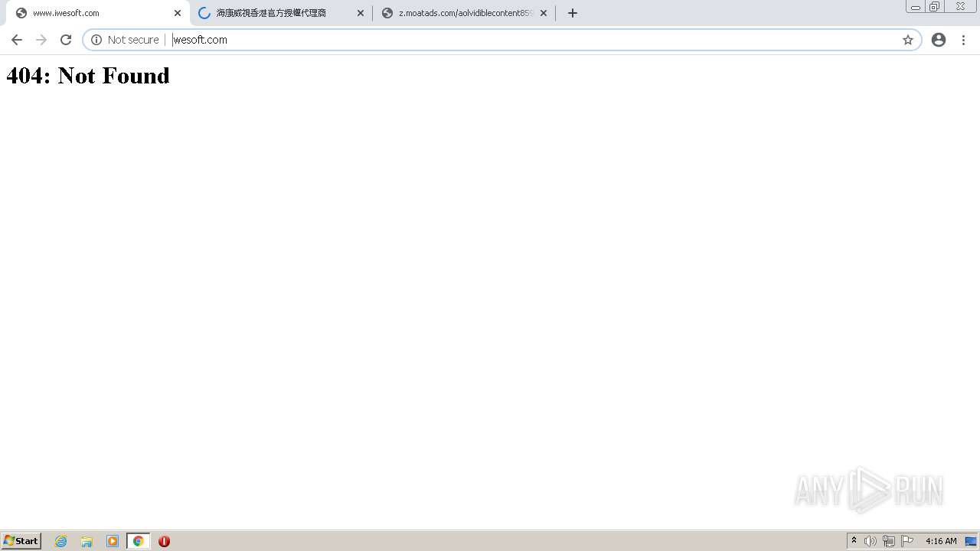The image size is (980, 551).
Task: Click the forward navigation arrow
Action: pyautogui.click(x=41, y=40)
